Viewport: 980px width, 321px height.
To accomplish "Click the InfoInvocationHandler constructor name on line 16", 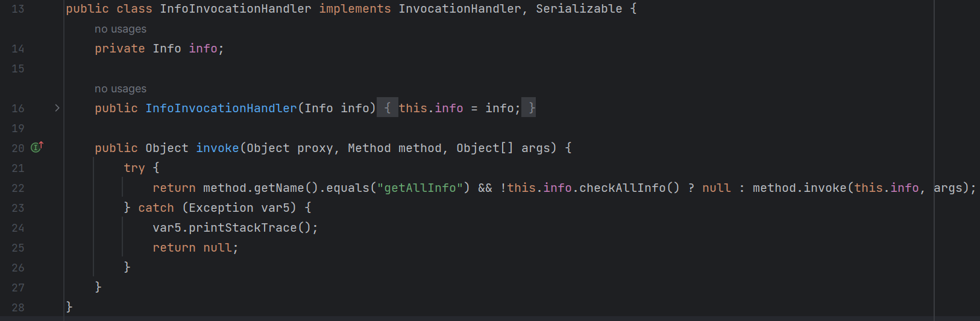I will [221, 109].
